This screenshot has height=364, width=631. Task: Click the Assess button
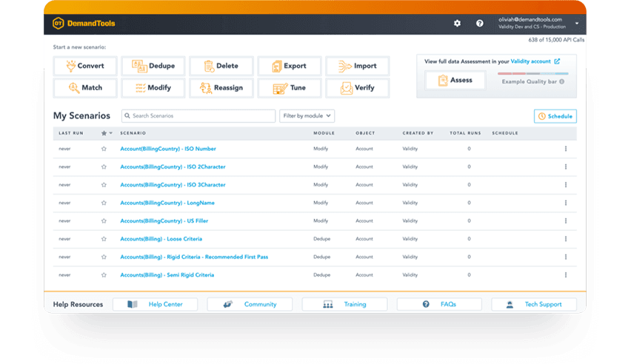[455, 80]
